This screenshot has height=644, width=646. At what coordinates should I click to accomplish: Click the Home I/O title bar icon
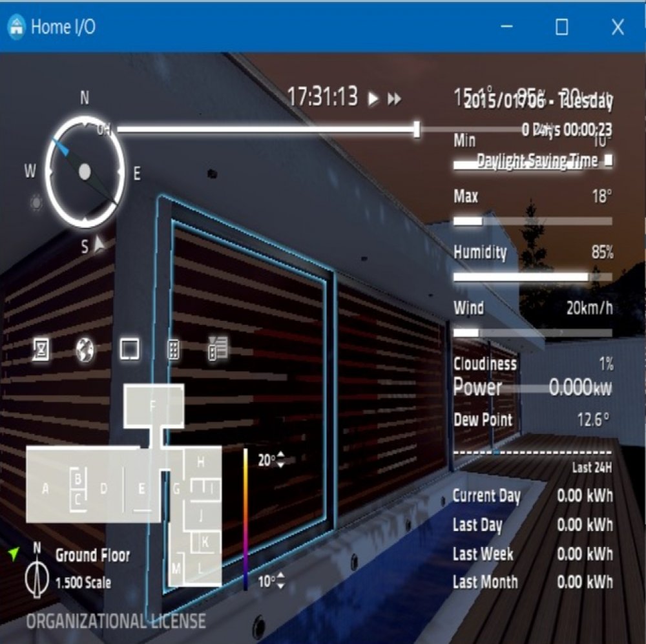tap(16, 26)
